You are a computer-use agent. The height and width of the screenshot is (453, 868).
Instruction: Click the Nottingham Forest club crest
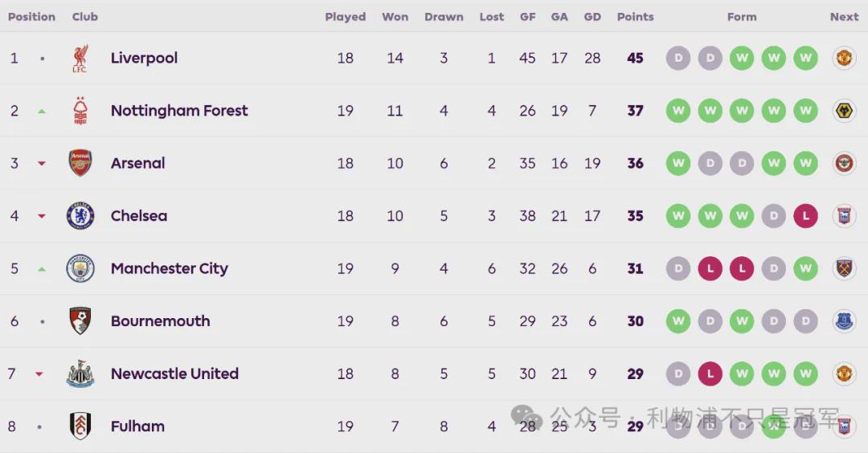(80, 111)
